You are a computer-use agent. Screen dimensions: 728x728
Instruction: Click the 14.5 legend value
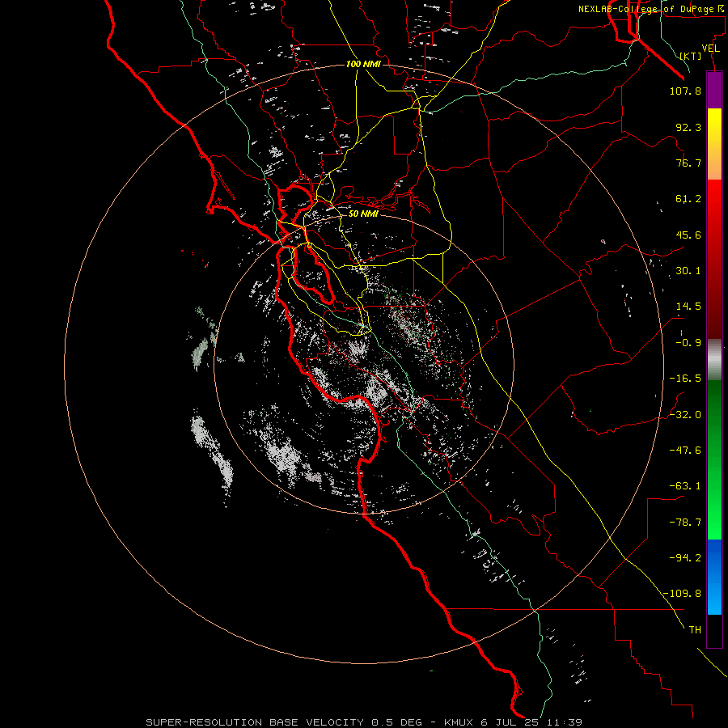[688, 307]
